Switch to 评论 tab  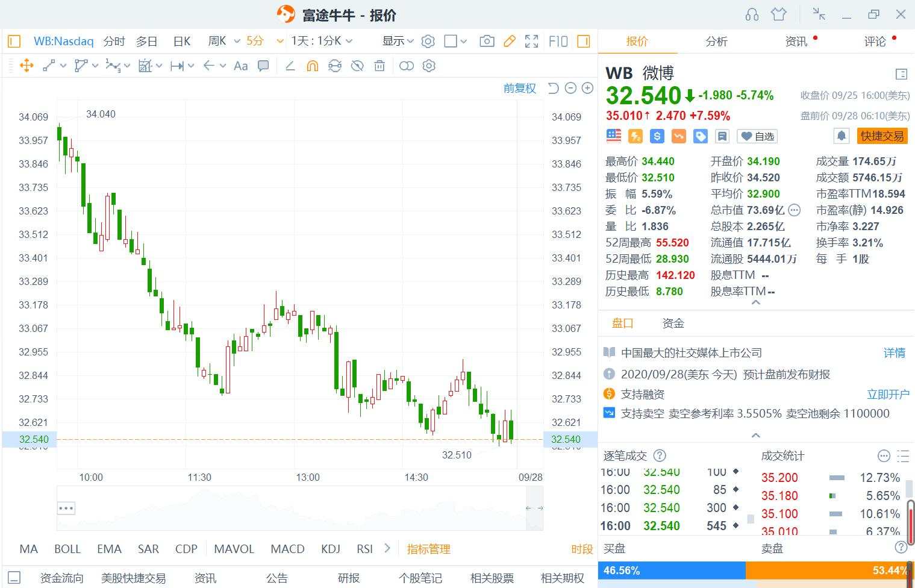coord(875,41)
